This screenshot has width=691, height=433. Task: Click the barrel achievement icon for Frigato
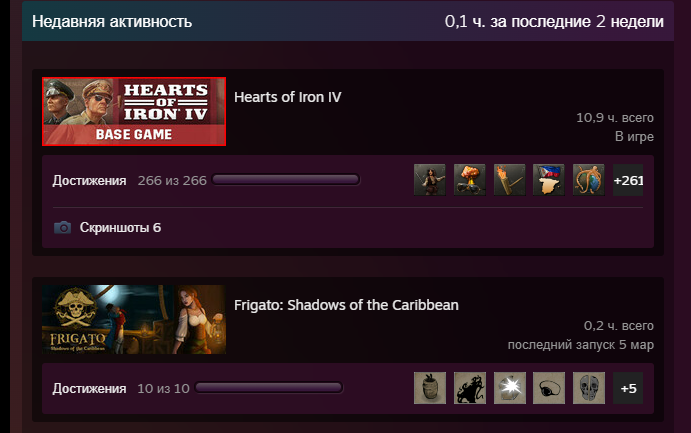[x=430, y=388]
